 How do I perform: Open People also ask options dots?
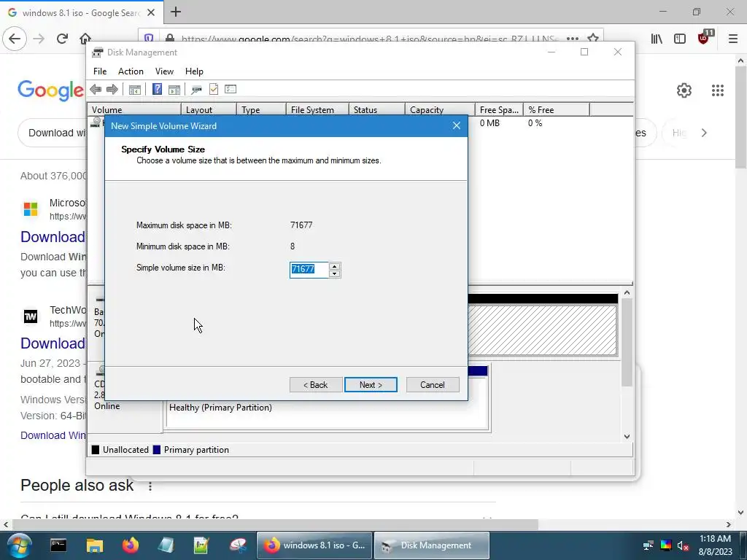coord(150,486)
